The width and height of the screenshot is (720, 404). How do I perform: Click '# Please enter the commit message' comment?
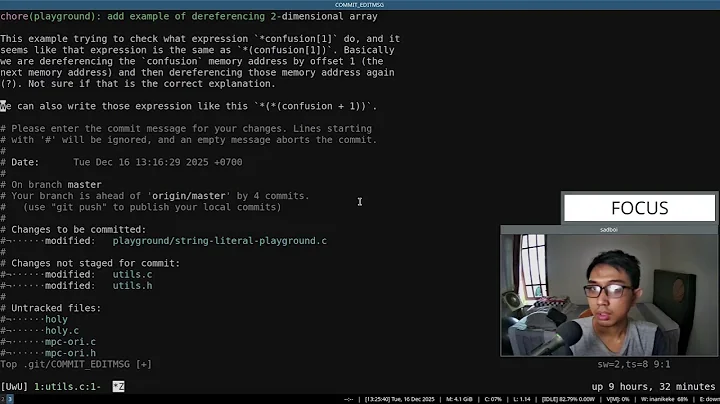click(x=186, y=129)
